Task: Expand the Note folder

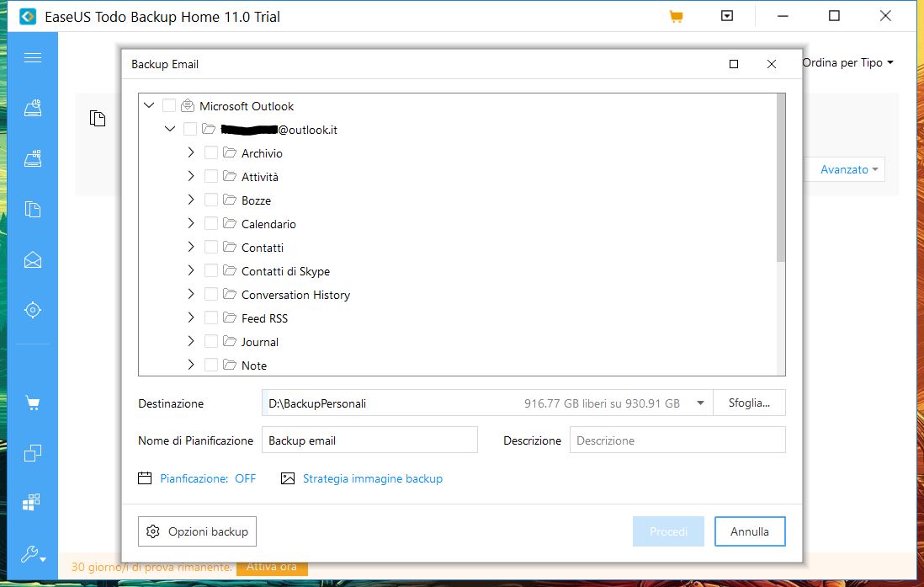Action: coord(191,365)
